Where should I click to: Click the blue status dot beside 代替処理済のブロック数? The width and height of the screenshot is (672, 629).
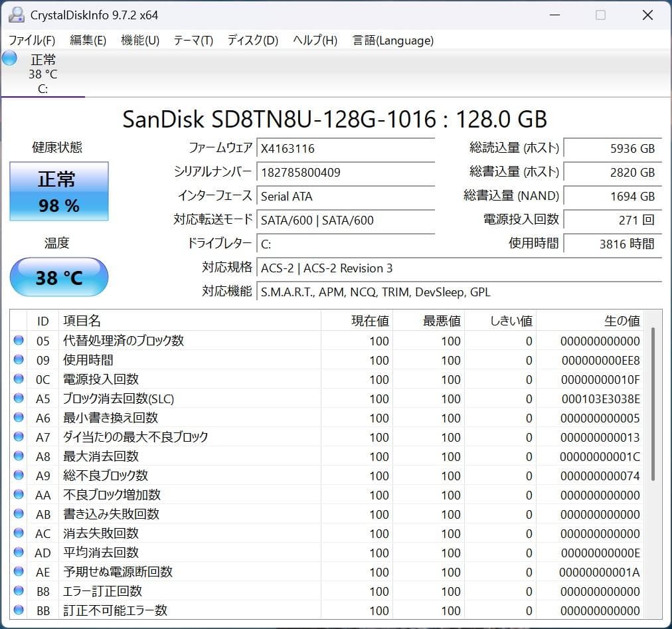19,341
